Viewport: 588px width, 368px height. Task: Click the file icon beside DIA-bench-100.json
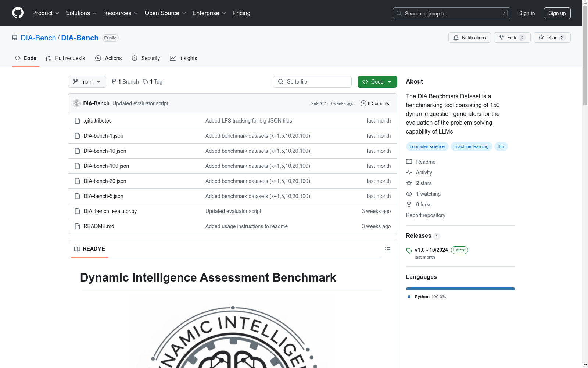tap(77, 166)
